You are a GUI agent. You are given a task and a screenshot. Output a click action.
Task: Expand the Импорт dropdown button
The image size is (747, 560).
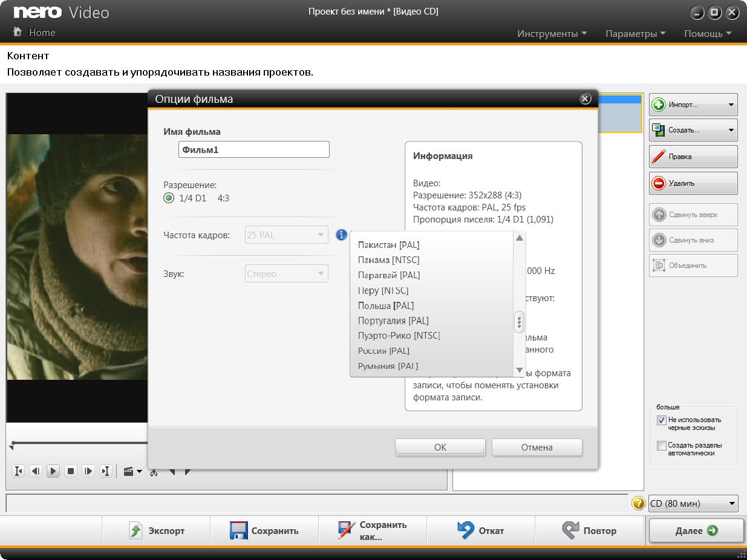pyautogui.click(x=731, y=105)
